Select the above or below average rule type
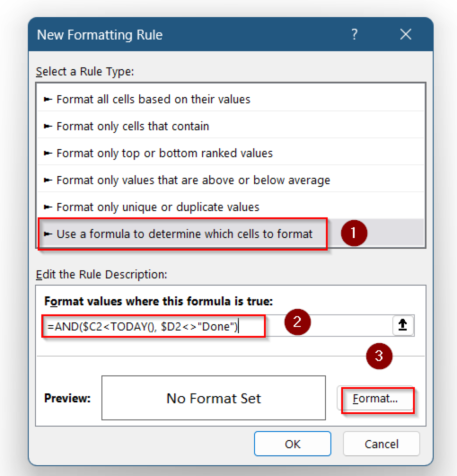 tap(193, 180)
